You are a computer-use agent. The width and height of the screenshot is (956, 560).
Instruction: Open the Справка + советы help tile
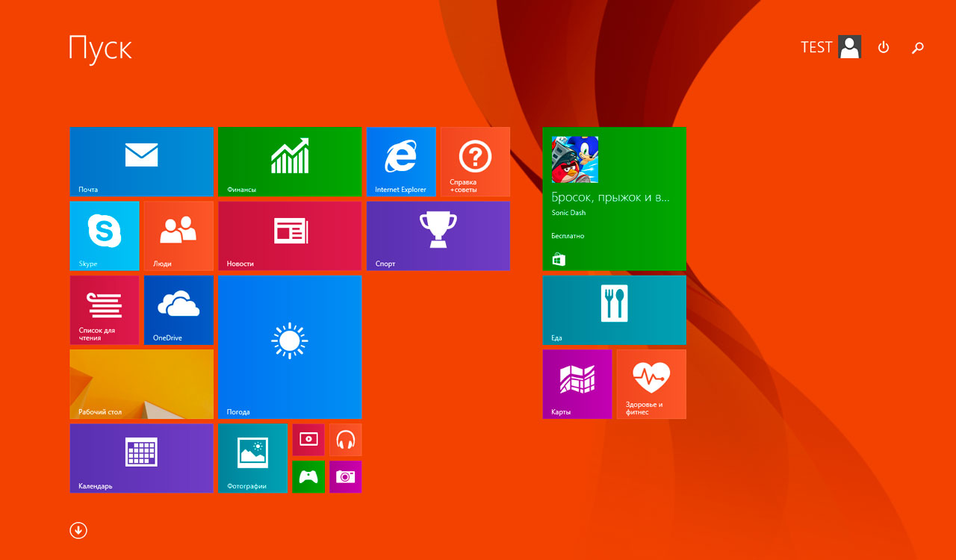[x=475, y=161]
